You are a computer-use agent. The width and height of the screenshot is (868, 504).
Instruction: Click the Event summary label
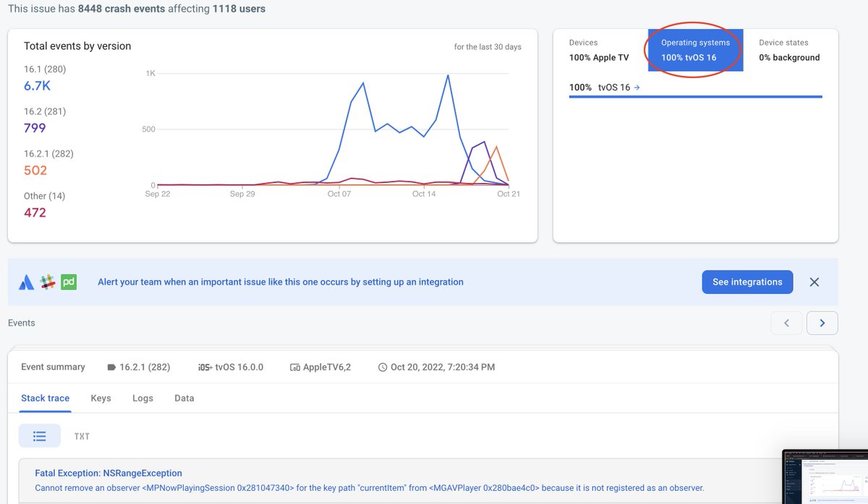(x=53, y=367)
